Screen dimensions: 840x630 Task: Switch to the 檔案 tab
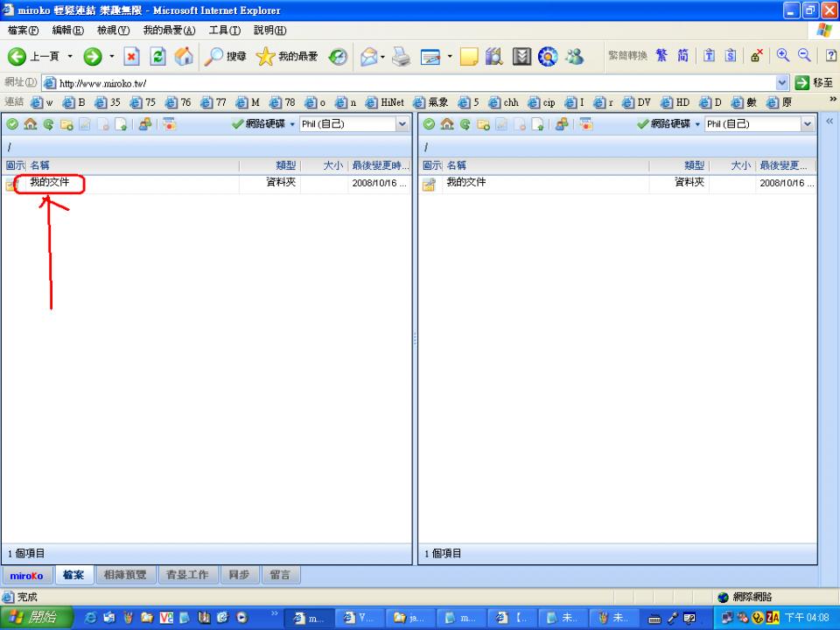pos(73,575)
